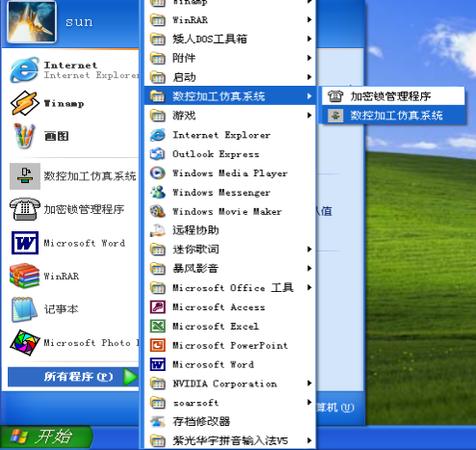This screenshot has height=450, width=476.
Task: Expand the 暴风影音 submenu arrow
Action: pos(309,269)
